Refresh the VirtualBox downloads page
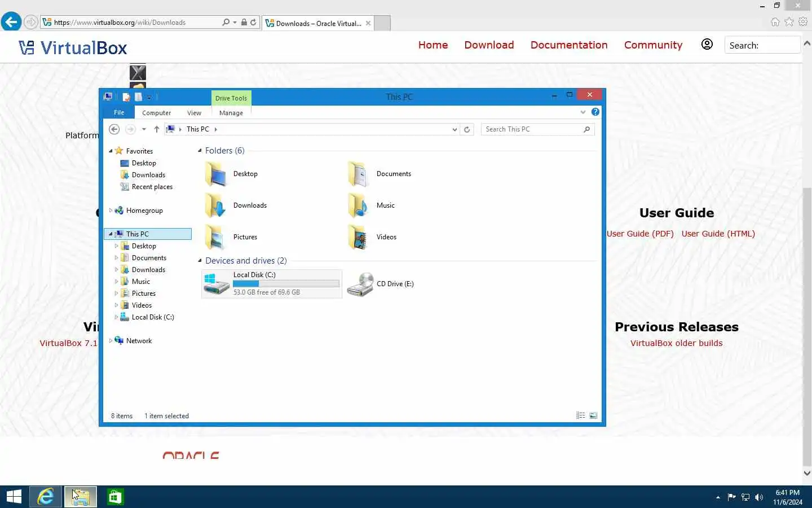812x508 pixels. coord(253,23)
